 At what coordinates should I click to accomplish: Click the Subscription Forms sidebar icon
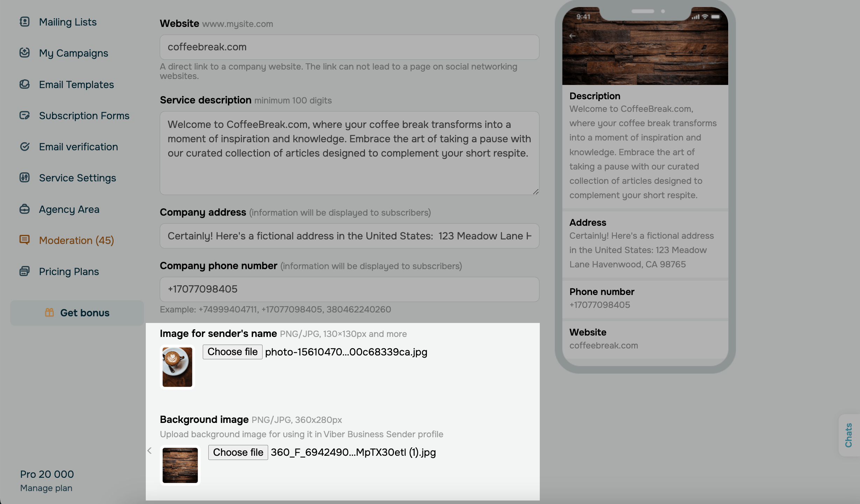coord(24,115)
